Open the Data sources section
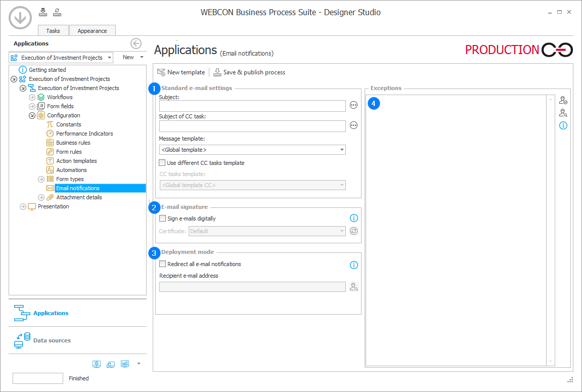 coord(77,340)
